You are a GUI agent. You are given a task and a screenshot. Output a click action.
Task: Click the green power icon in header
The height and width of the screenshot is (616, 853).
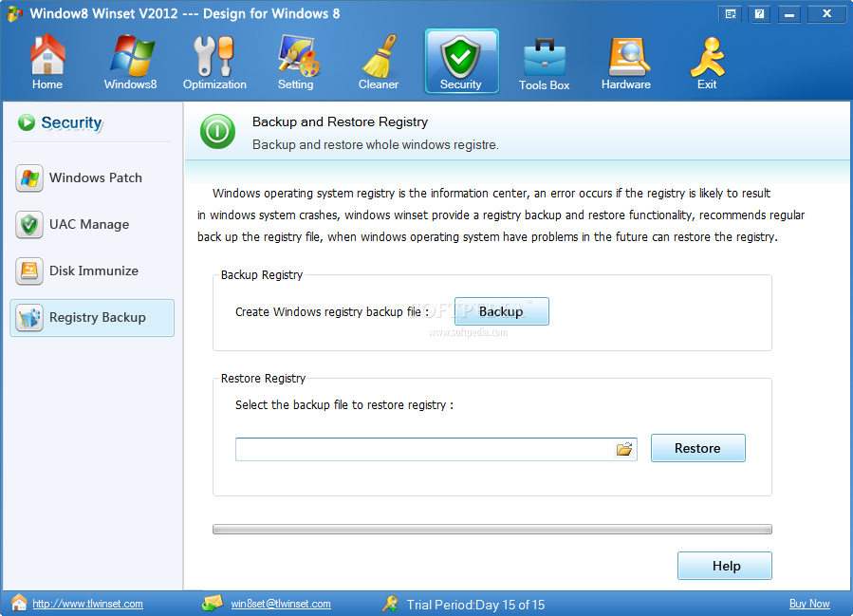tap(217, 131)
